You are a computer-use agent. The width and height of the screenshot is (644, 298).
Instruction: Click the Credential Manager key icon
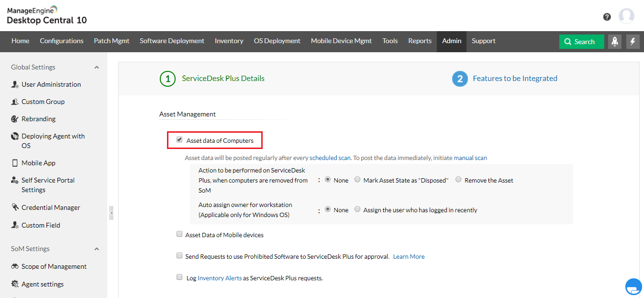point(15,207)
